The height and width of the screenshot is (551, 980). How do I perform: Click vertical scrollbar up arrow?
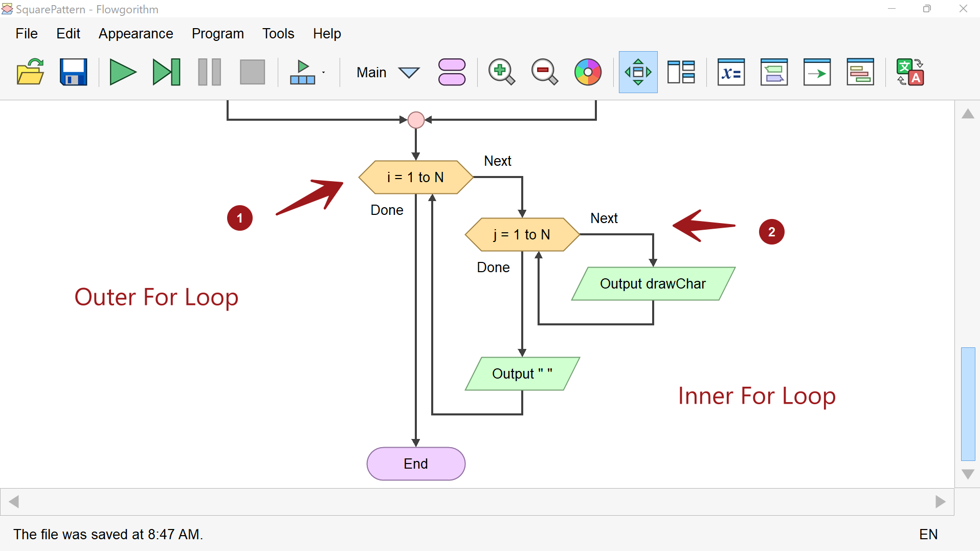(968, 114)
